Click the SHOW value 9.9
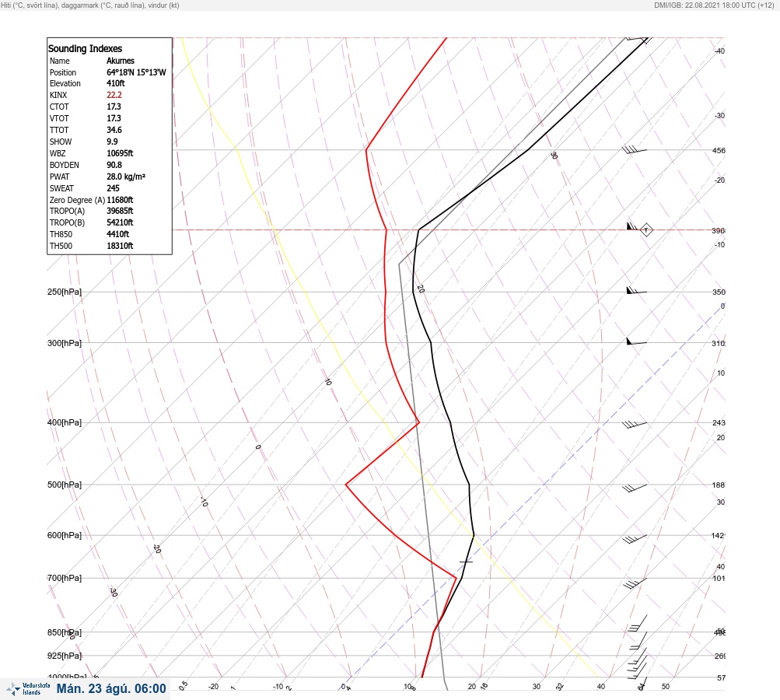 click(x=112, y=142)
